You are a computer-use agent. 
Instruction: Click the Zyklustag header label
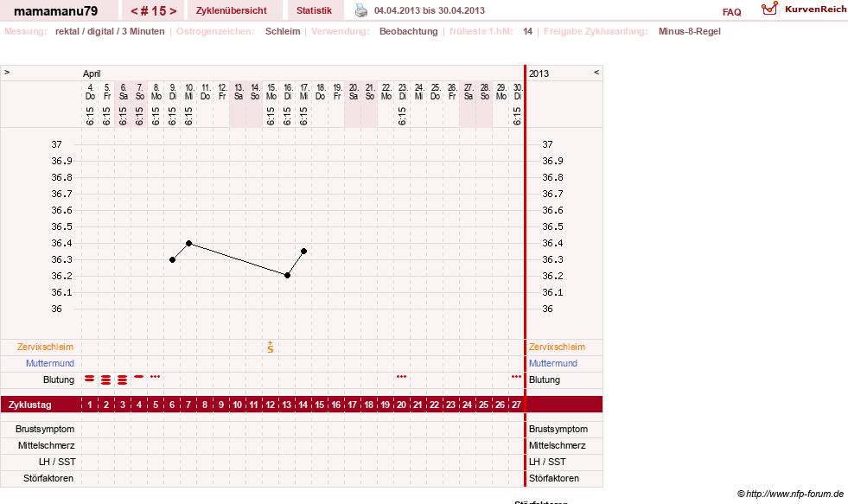pos(29,405)
